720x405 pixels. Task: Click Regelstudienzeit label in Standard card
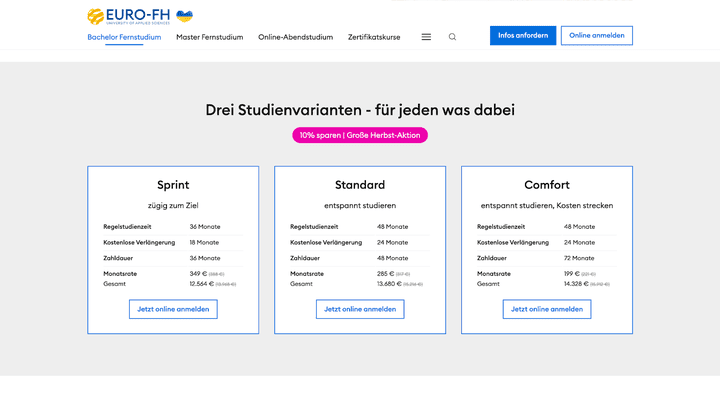coord(314,227)
